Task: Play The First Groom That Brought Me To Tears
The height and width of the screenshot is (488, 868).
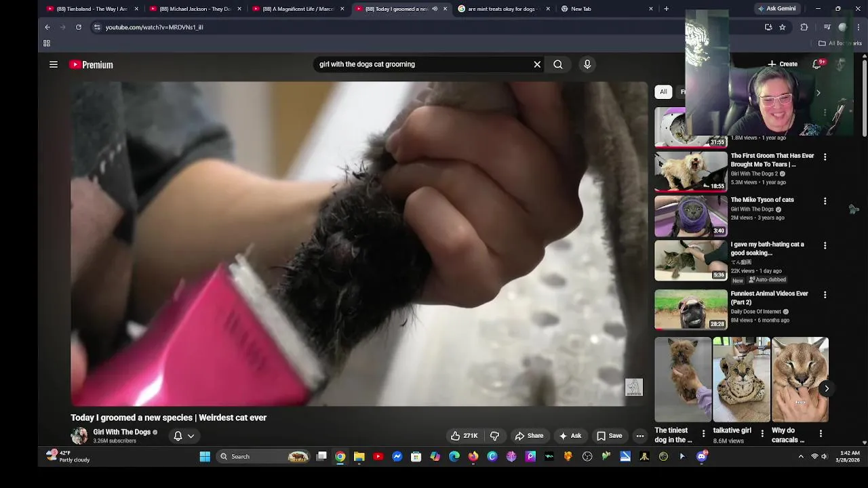Action: point(690,171)
